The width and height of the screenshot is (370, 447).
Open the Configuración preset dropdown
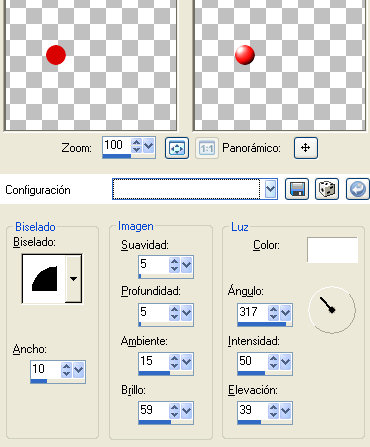[x=270, y=189]
